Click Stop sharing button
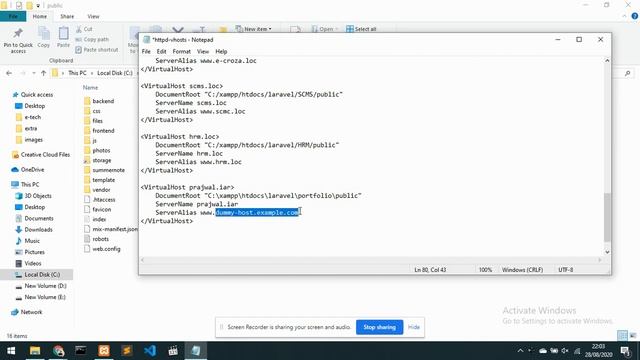Screen dimensions: 640x360 [x=379, y=327]
